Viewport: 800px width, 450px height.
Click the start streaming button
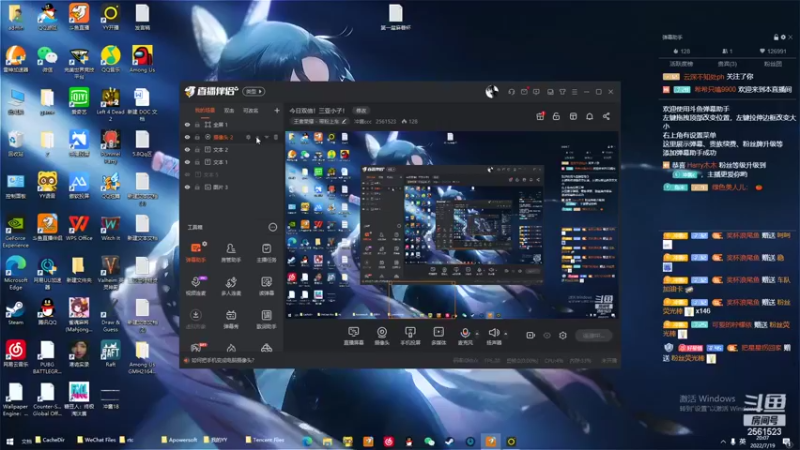point(593,335)
